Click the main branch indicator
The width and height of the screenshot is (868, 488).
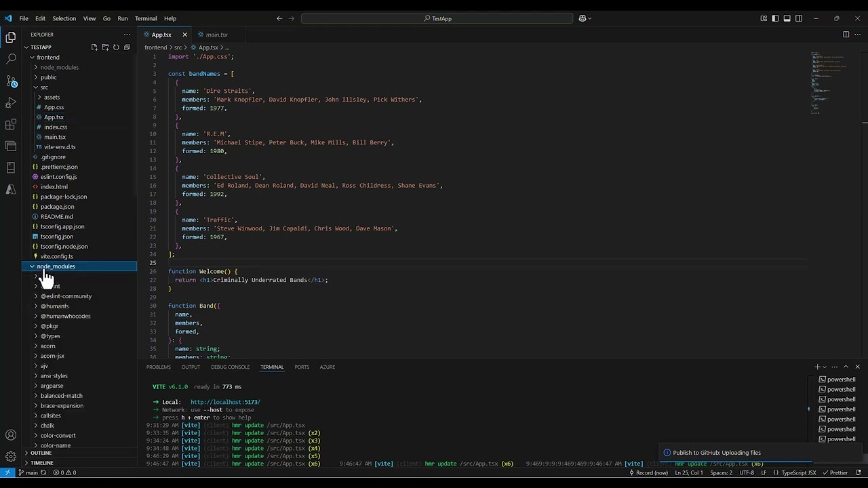[28, 472]
